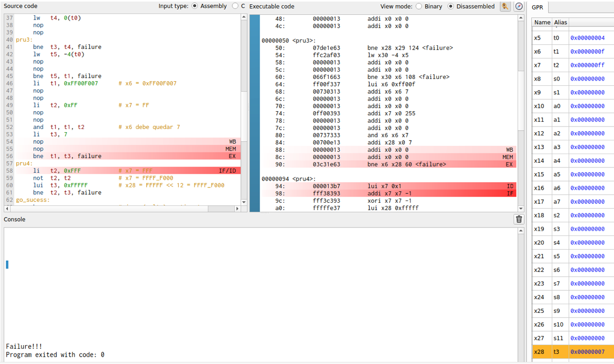Click the compass follow-execution icon
Viewport: 614px width, 364px height.
[x=519, y=6]
